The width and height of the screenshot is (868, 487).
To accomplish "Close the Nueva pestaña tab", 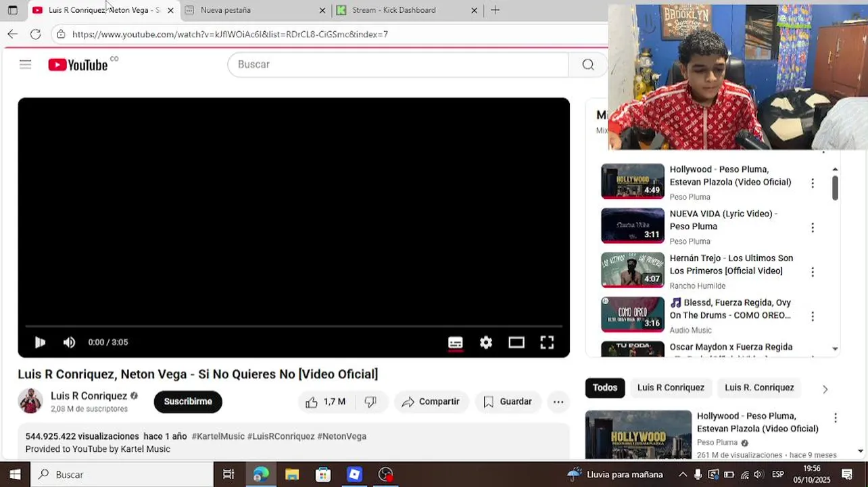I will 322,10.
